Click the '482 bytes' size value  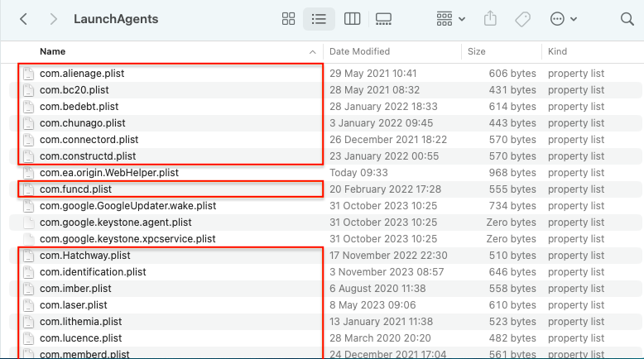[512, 338]
